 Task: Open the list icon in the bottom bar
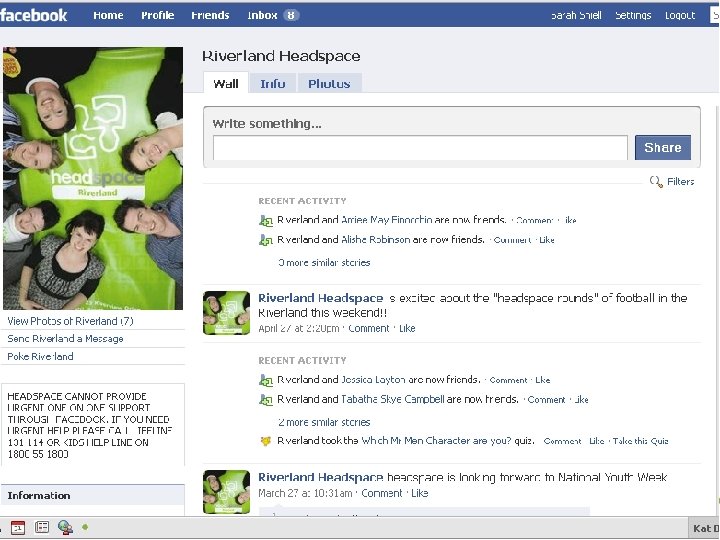coord(42,528)
